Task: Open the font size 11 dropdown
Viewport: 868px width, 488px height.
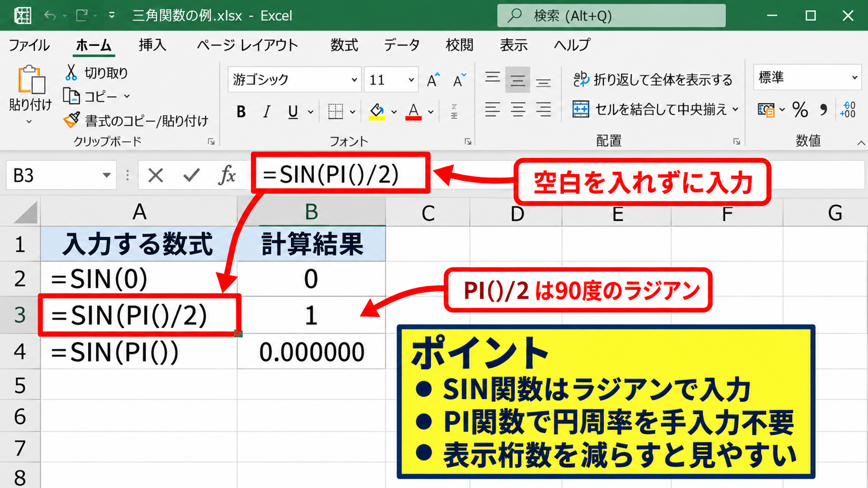Action: click(411, 80)
